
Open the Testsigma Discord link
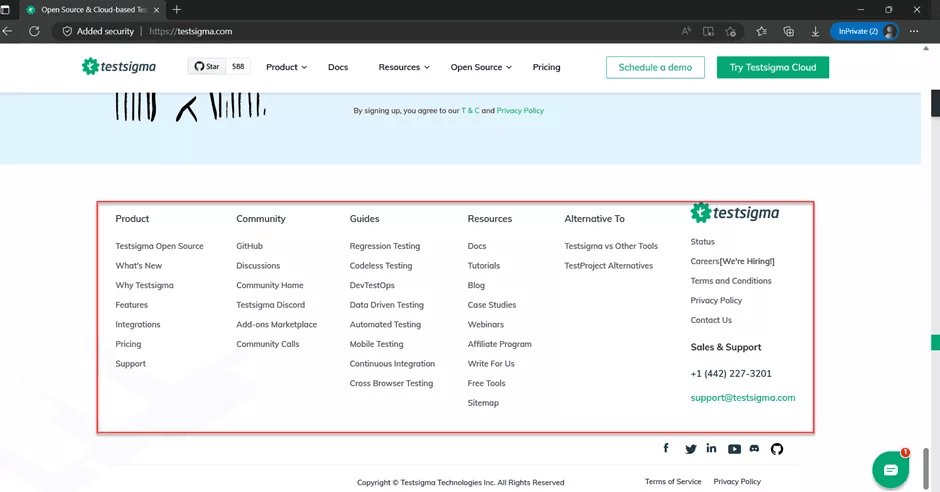click(270, 304)
